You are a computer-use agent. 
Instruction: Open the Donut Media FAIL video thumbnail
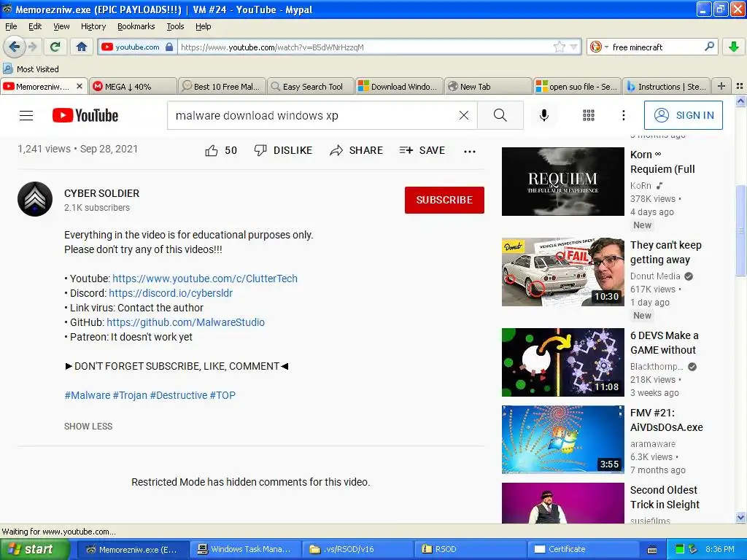click(x=562, y=272)
